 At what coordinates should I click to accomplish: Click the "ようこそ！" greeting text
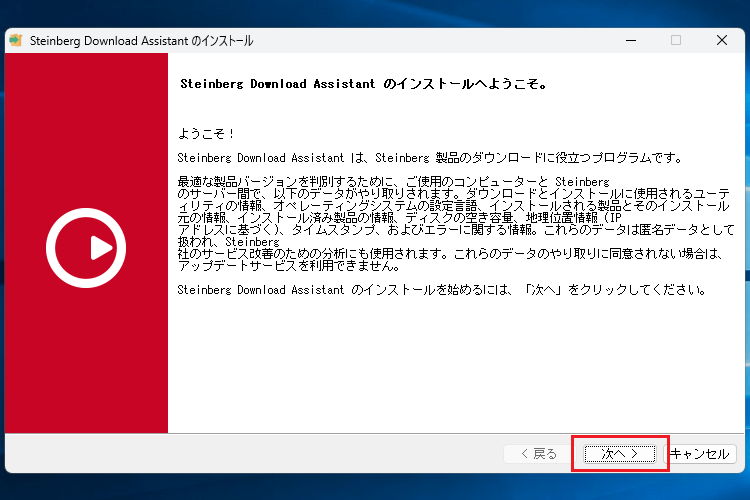[206, 133]
